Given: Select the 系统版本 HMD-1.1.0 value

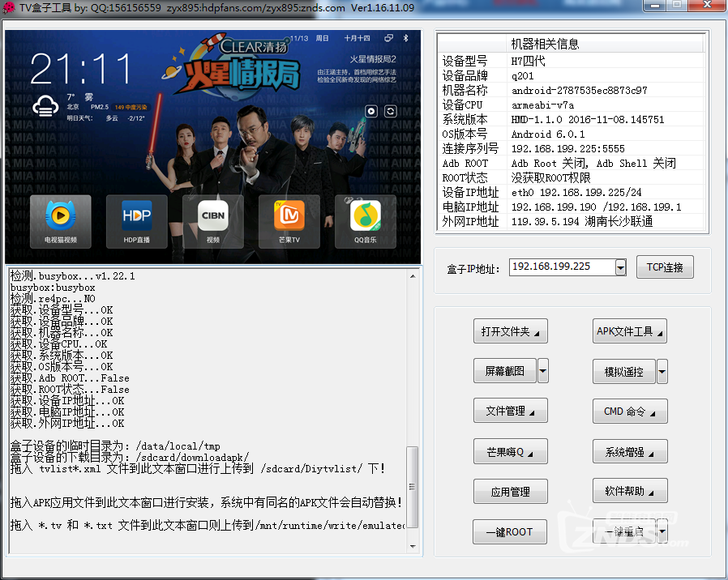Looking at the screenshot, I should click(x=588, y=120).
